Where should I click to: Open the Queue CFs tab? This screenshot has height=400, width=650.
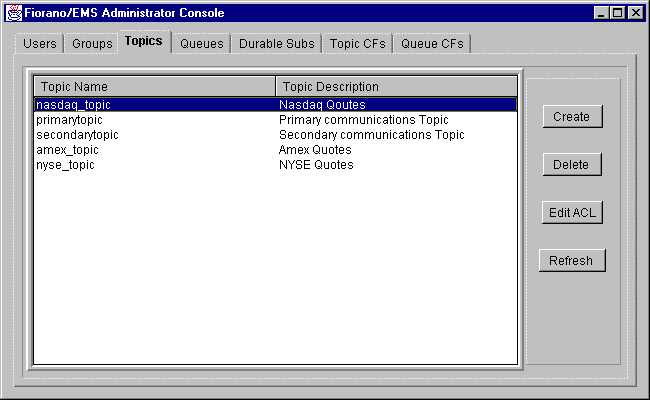point(432,44)
